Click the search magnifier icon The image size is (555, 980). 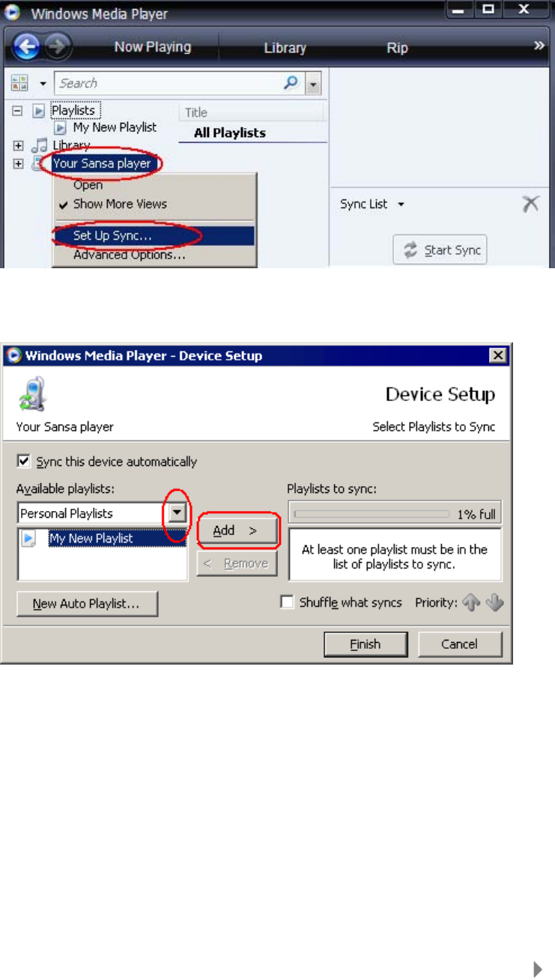[292, 83]
